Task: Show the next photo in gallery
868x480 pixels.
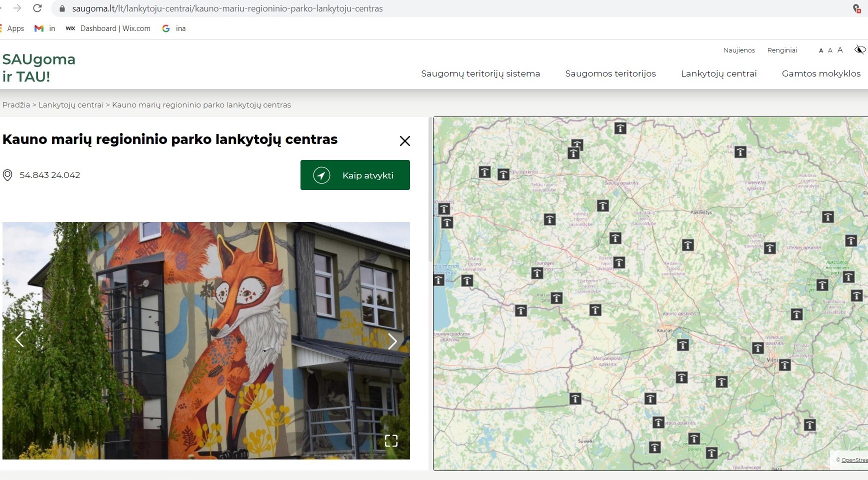Action: (392, 341)
